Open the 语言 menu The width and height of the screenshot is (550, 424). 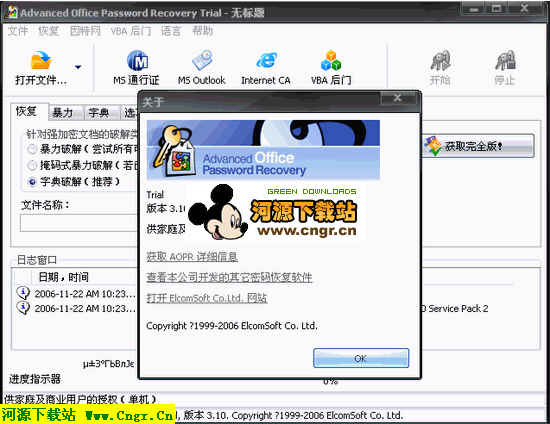click(171, 31)
